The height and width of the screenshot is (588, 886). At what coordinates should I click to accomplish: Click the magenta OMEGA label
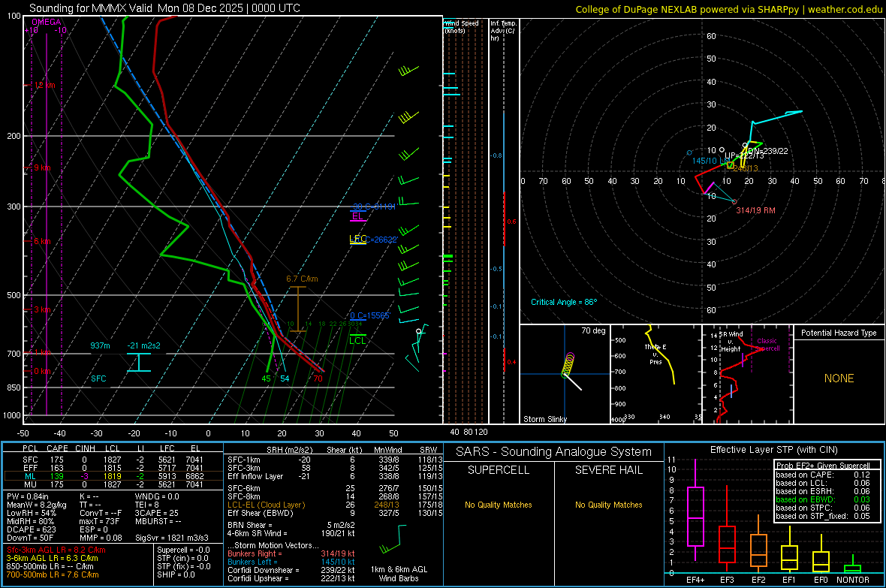pyautogui.click(x=47, y=22)
